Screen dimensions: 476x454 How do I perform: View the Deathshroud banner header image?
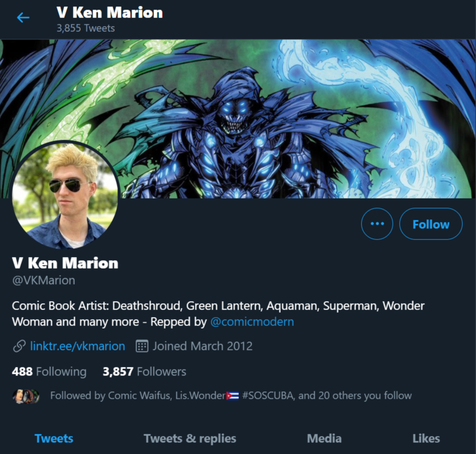coord(238,119)
